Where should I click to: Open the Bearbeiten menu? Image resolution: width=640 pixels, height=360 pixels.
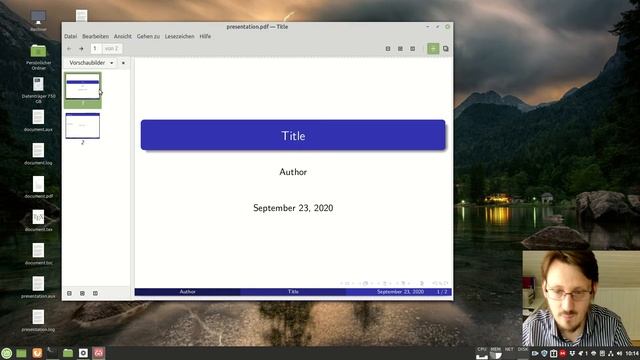[96, 36]
